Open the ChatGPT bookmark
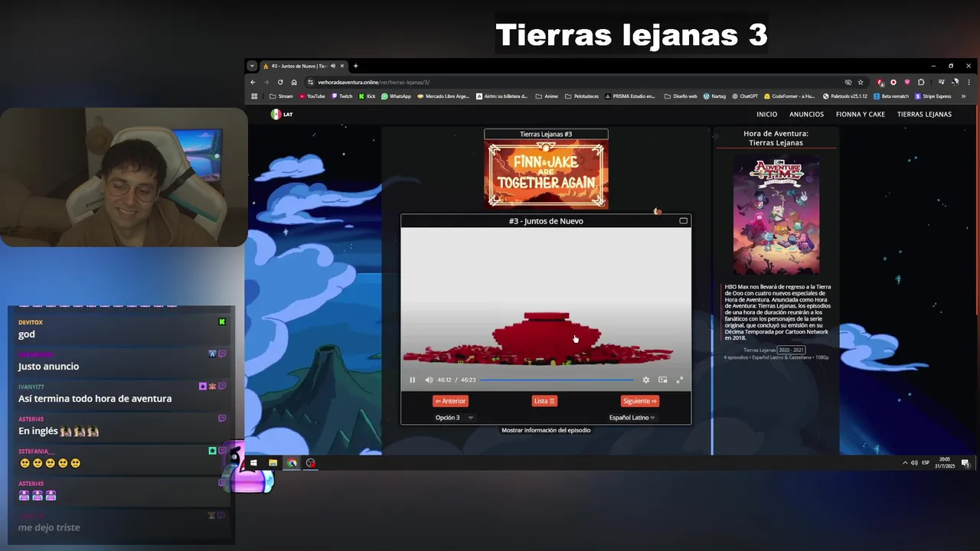 click(744, 96)
